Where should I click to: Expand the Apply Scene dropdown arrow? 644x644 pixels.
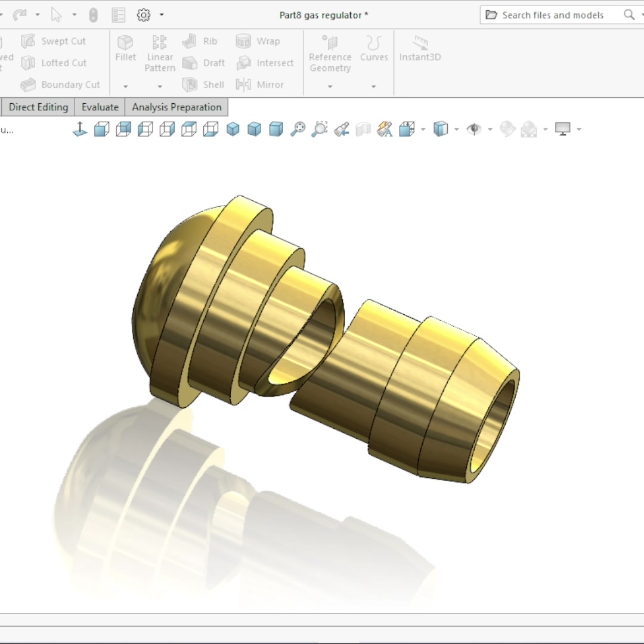click(546, 129)
